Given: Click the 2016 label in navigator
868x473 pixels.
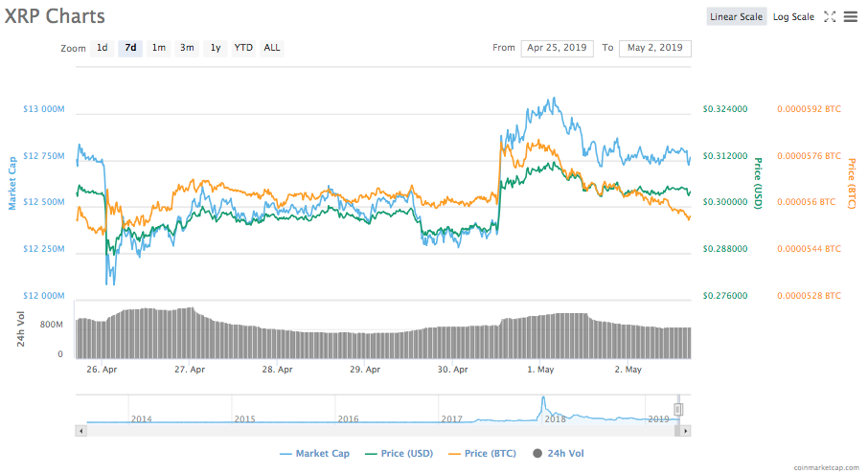Looking at the screenshot, I should tap(348, 419).
